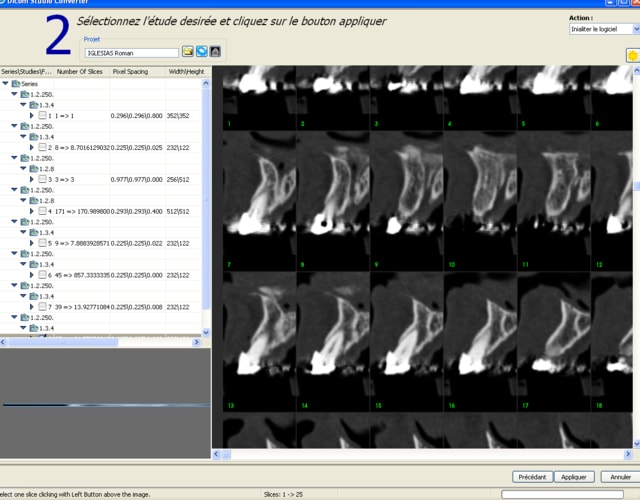Click the series tree scroll-down arrow
640x500 pixels.
point(206,332)
